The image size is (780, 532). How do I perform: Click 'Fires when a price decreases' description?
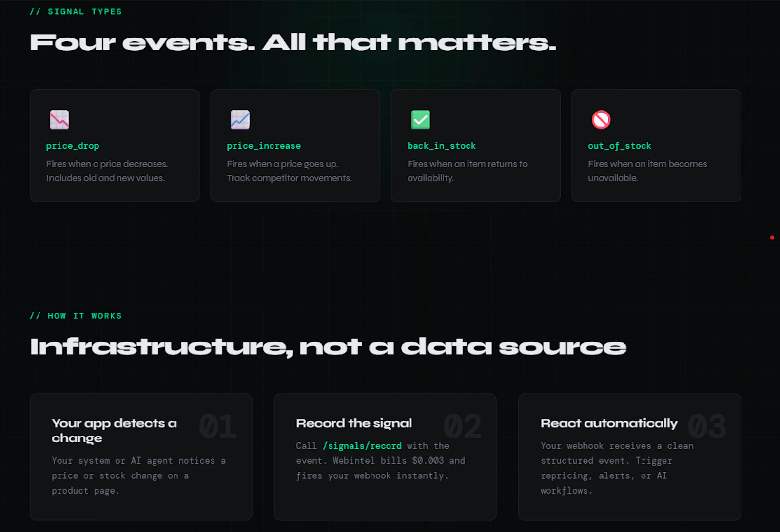point(107,164)
